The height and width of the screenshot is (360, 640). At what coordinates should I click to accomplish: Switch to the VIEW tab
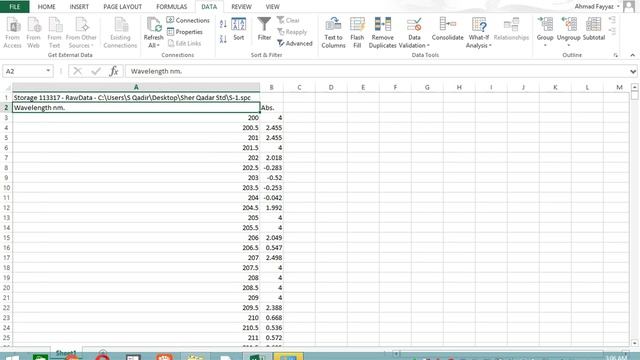coord(272,7)
